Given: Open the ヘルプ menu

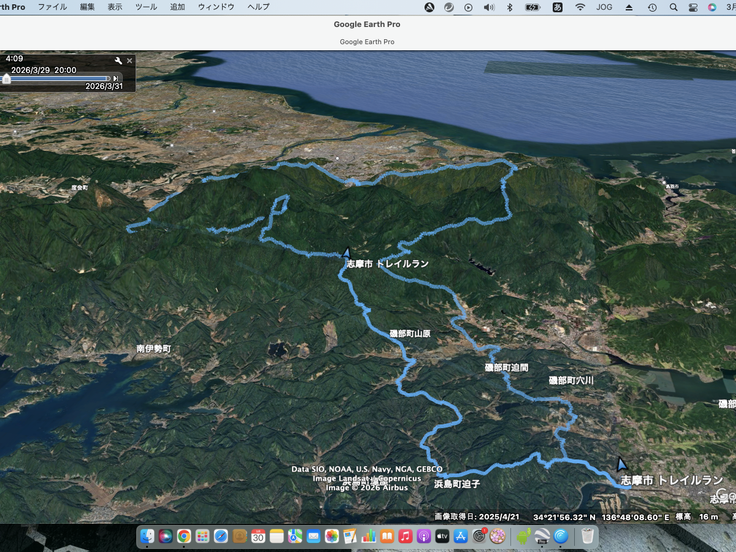Looking at the screenshot, I should 258,7.
